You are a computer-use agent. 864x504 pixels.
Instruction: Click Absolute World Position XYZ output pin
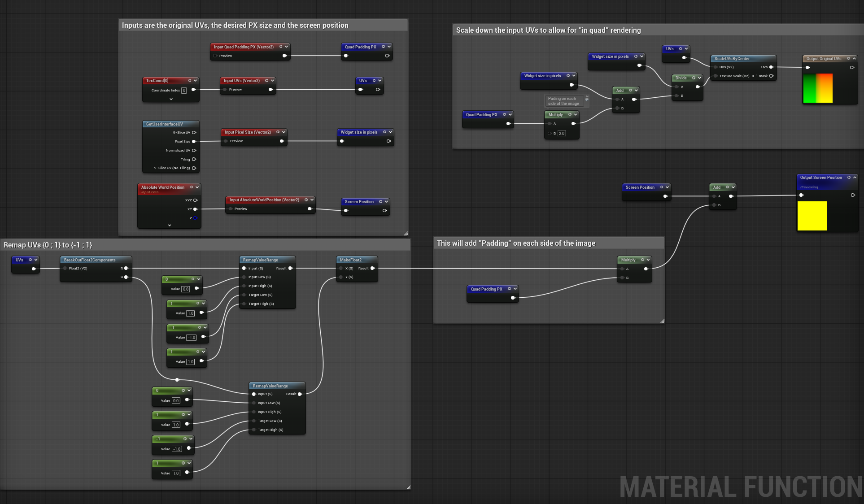(x=195, y=200)
